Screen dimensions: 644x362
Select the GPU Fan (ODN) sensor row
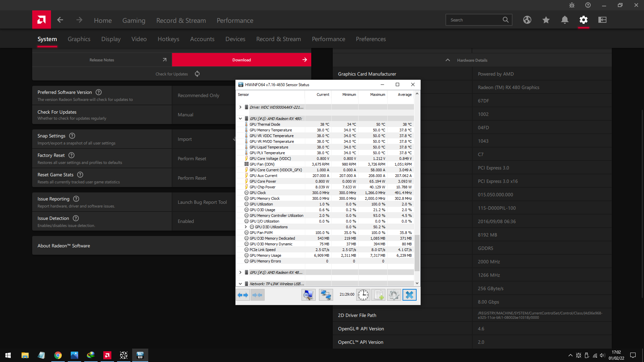point(325,164)
